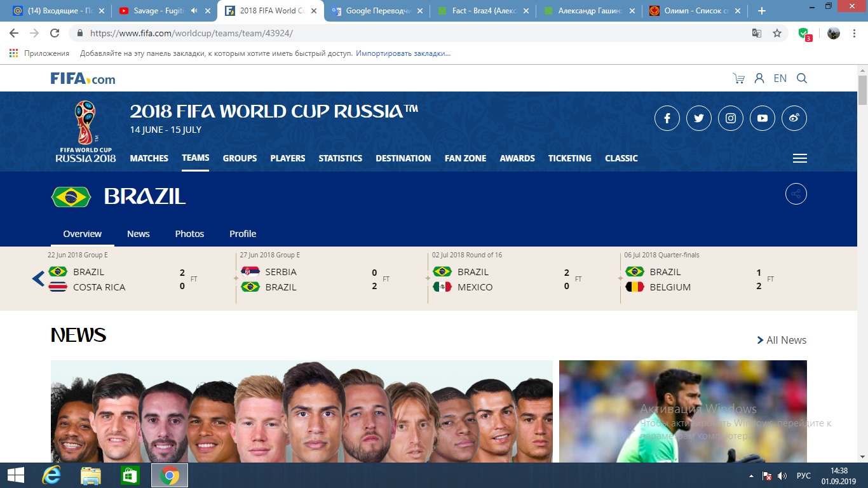Reload the page with refresh icon

[x=55, y=33]
